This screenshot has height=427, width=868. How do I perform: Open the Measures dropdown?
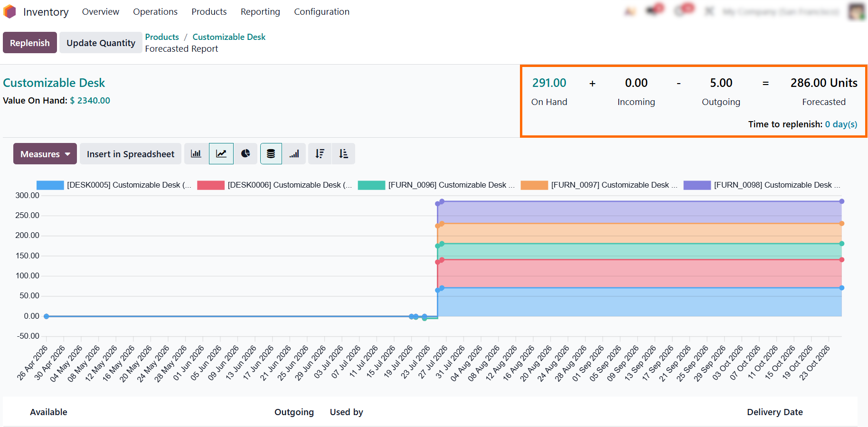[45, 154]
